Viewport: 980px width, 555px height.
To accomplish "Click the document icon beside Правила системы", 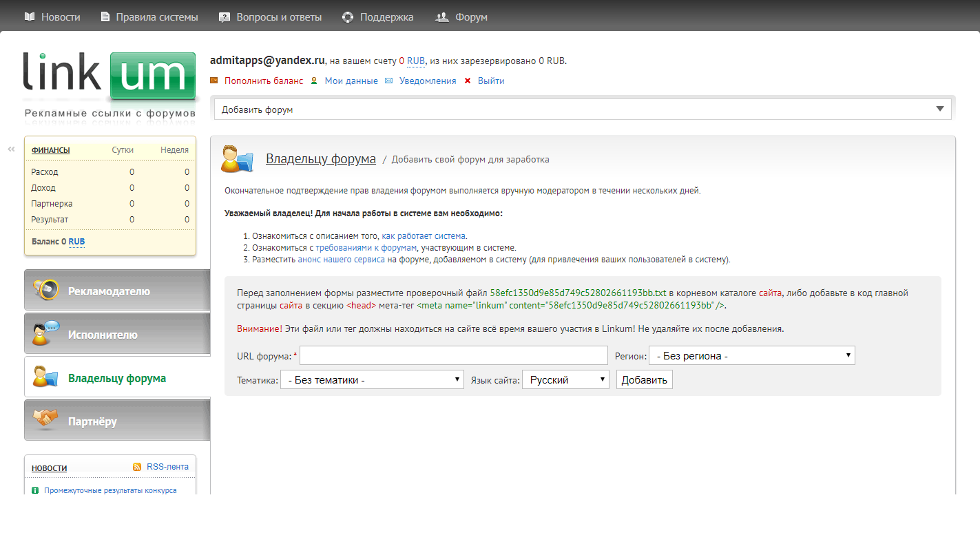I will click(105, 17).
